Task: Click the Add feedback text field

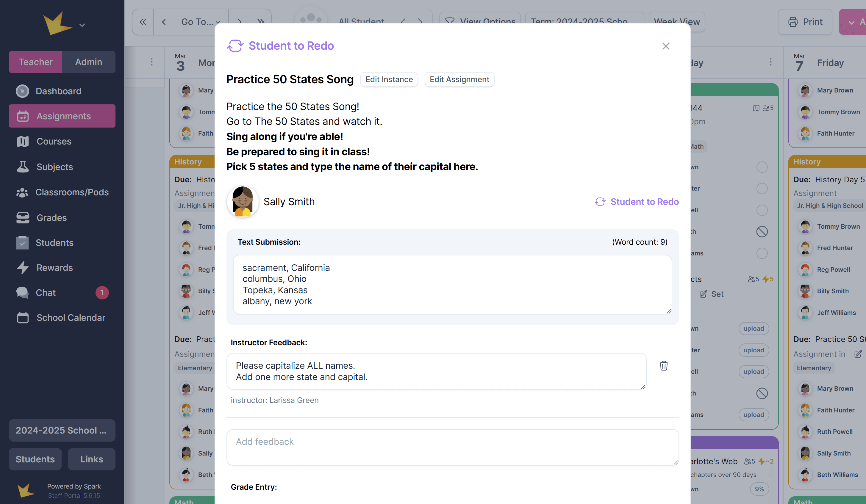Action: [452, 447]
